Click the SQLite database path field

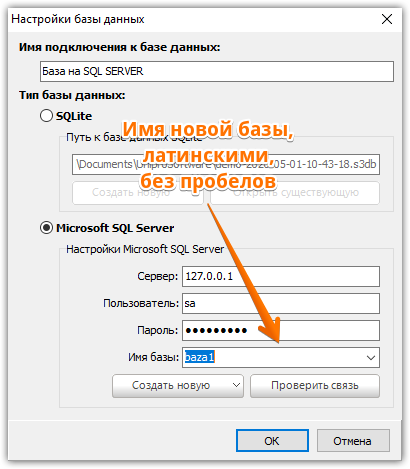pyautogui.click(x=226, y=164)
